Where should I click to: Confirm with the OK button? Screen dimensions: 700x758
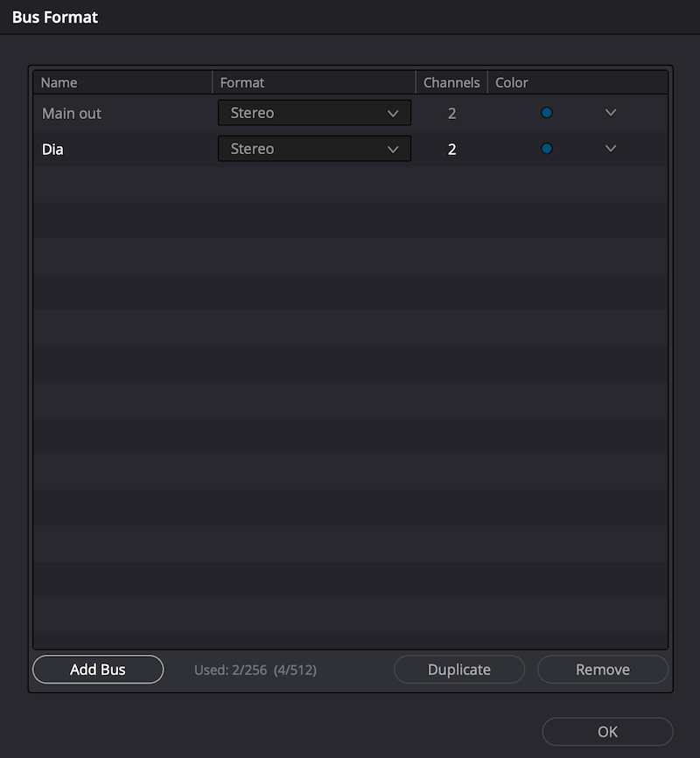pos(608,732)
